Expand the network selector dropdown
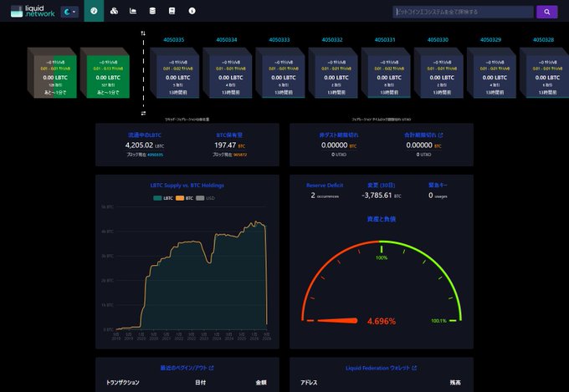This screenshot has height=392, width=569. click(x=69, y=12)
